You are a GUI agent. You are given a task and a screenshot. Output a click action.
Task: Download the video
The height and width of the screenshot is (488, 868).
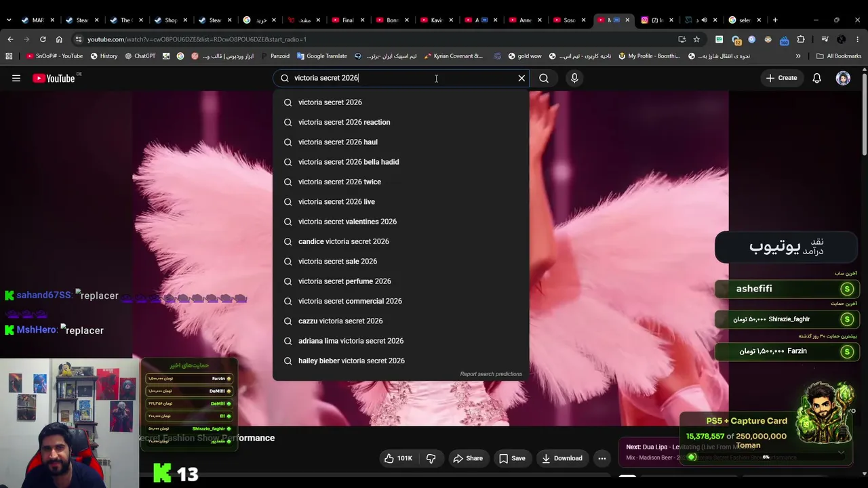click(562, 458)
